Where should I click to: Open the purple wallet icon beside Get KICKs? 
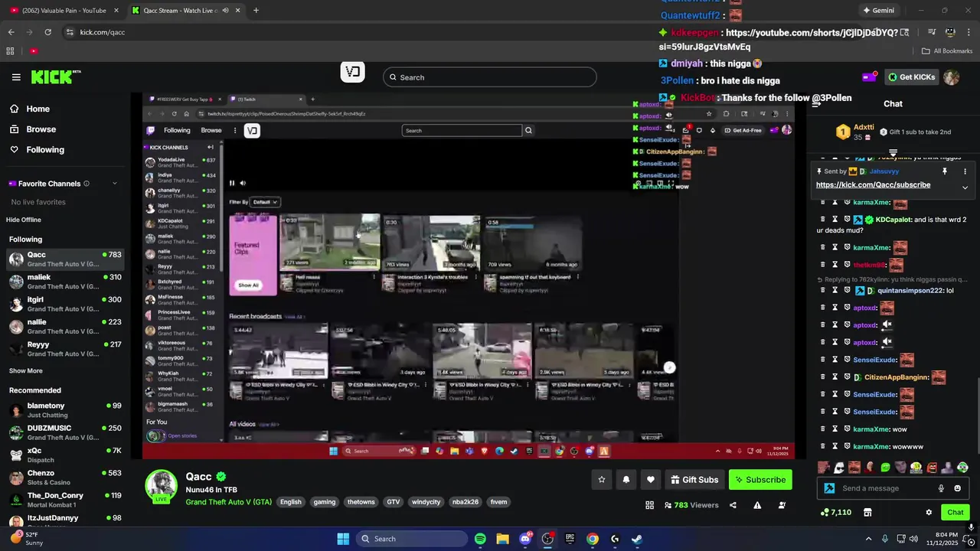pos(869,77)
